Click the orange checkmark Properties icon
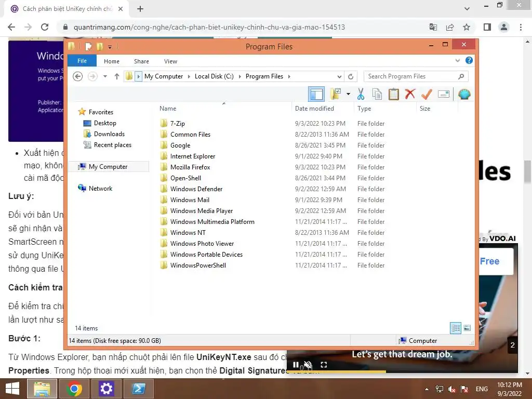 427,94
